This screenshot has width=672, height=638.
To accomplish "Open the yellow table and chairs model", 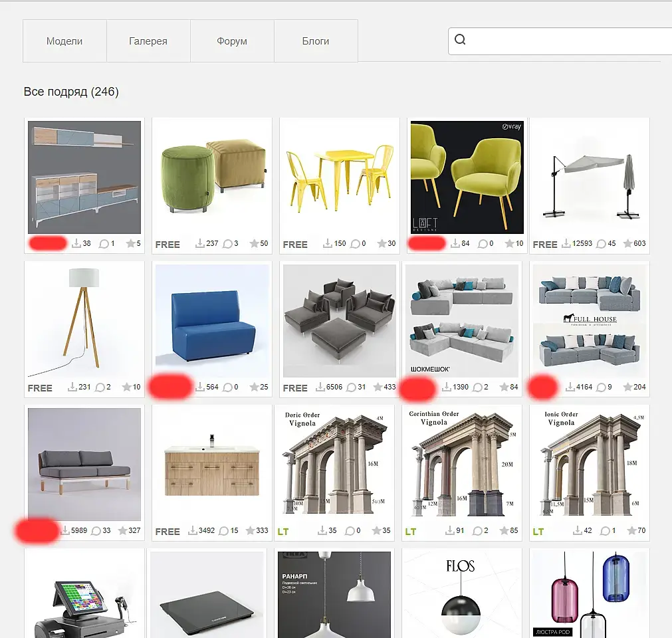I will pos(340,177).
